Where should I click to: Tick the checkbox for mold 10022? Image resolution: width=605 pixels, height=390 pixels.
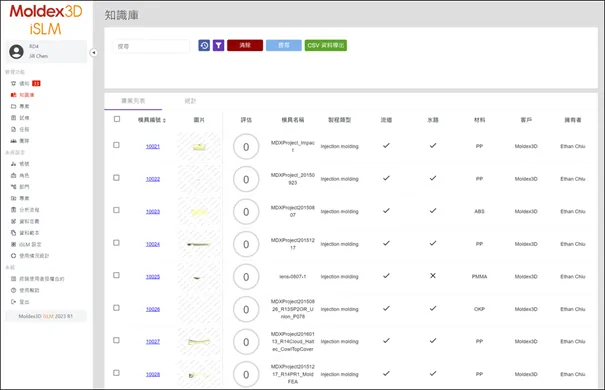coord(116,178)
